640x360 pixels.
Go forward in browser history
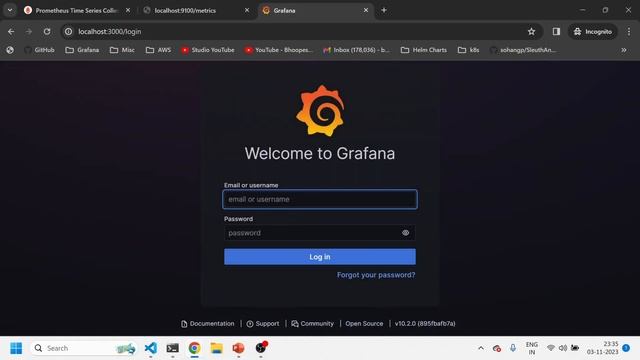pos(29,31)
